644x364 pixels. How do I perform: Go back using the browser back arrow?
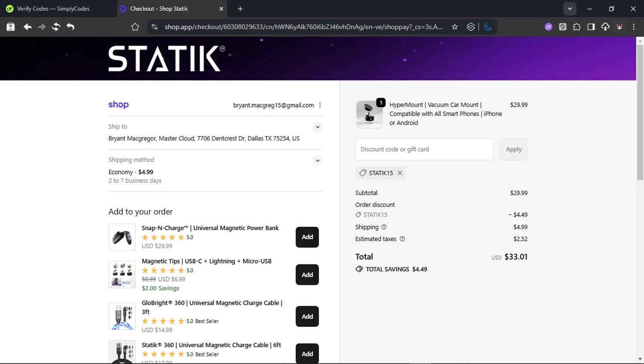27,27
